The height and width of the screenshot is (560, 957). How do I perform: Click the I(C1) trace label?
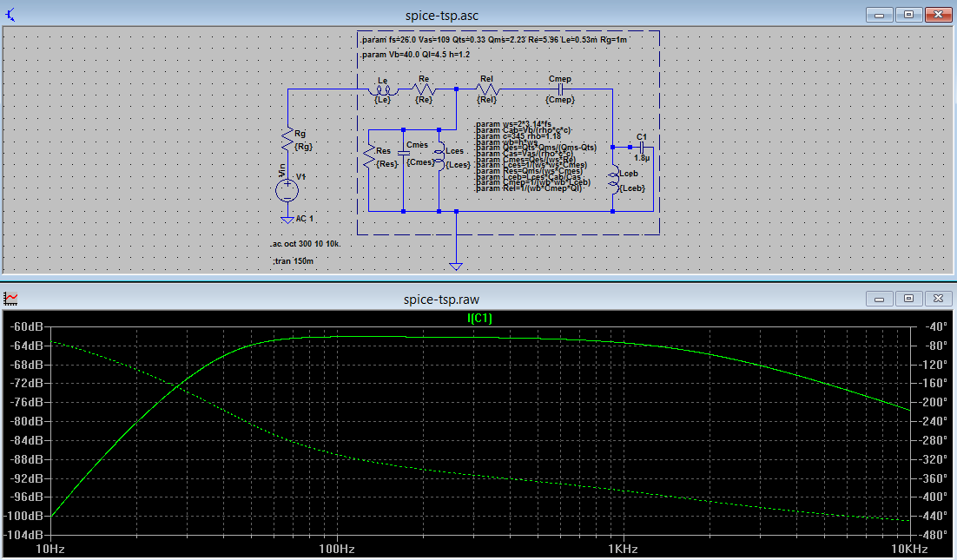click(x=479, y=319)
